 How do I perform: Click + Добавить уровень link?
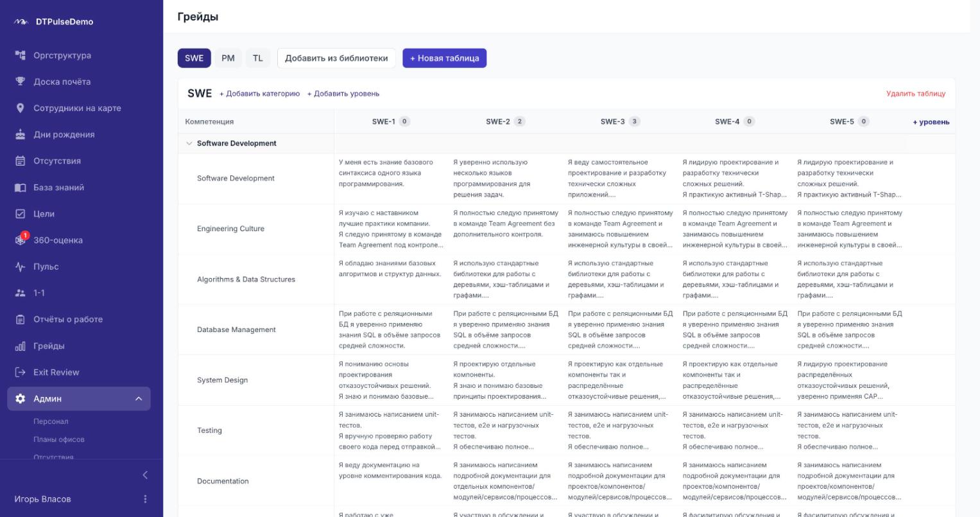pos(343,94)
